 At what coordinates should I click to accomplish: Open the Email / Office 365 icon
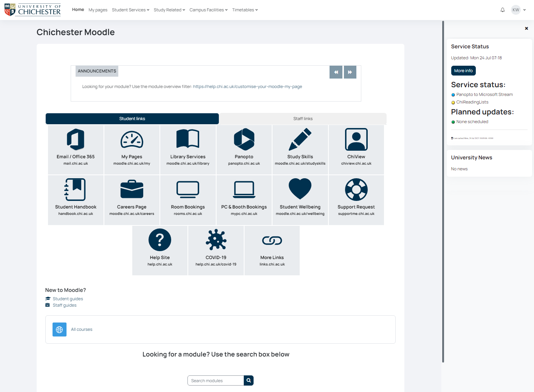[75, 139]
